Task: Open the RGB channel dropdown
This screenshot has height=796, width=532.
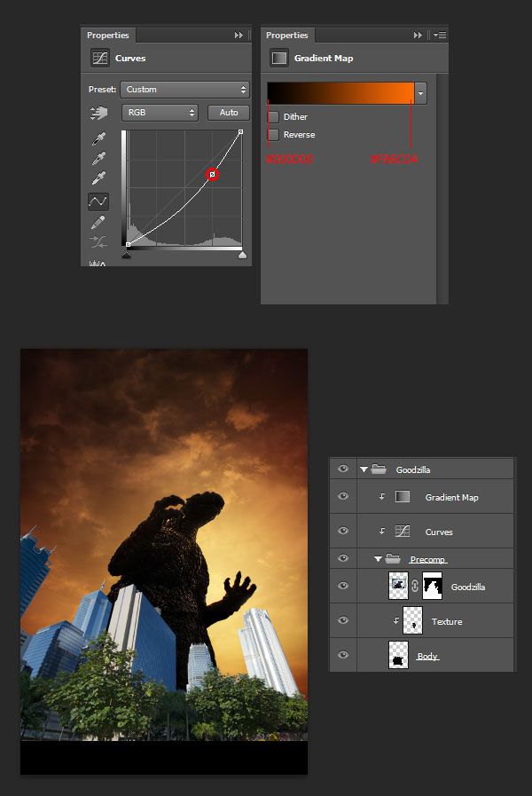Action: click(x=160, y=113)
